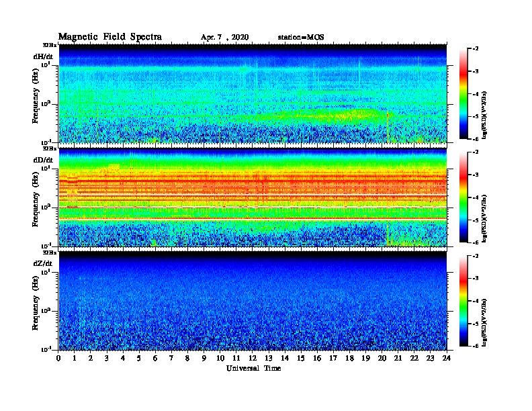Click the "21" hour tick label on time axis
The width and height of the screenshot is (532, 411).
[398, 358]
